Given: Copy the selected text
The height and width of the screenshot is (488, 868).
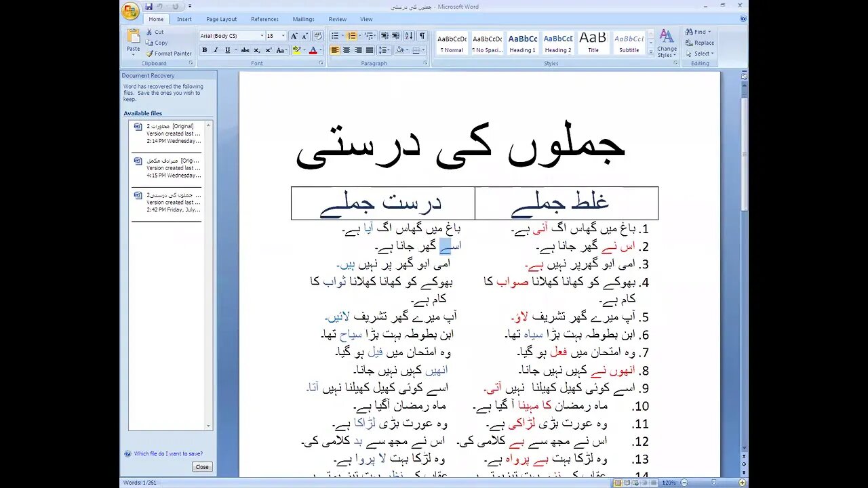Looking at the screenshot, I should click(x=156, y=43).
